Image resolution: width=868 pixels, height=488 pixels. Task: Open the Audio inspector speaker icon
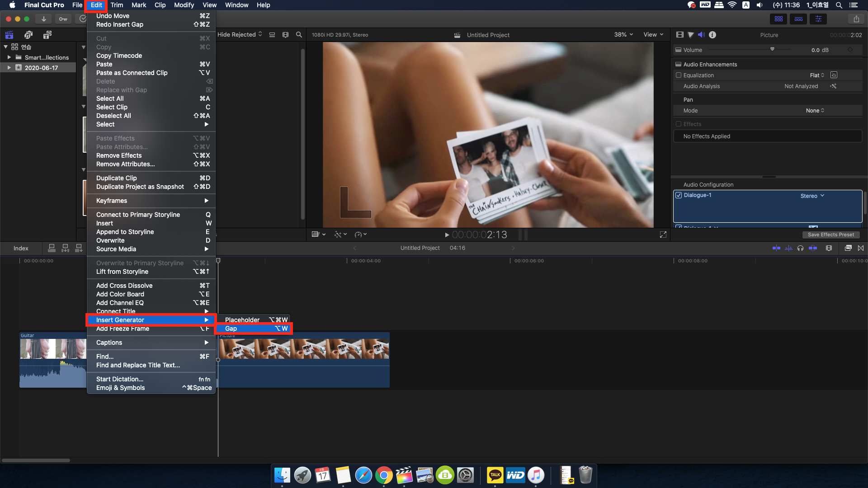[x=701, y=35]
